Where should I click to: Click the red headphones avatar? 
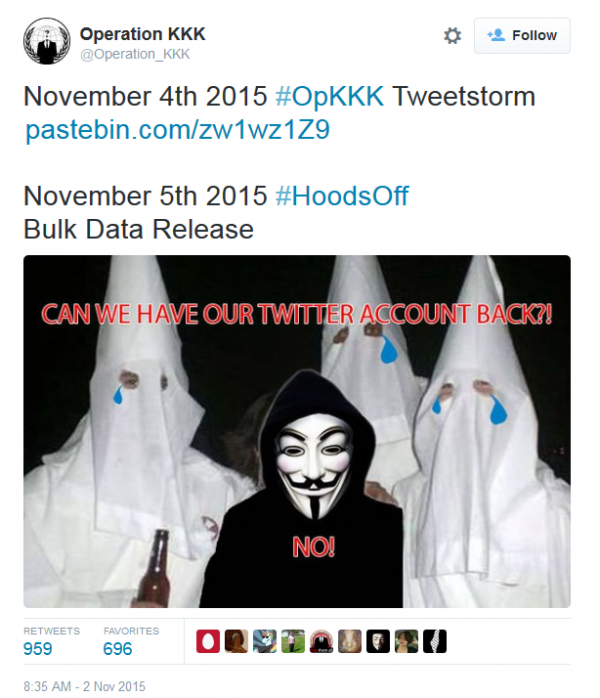[x=321, y=641]
